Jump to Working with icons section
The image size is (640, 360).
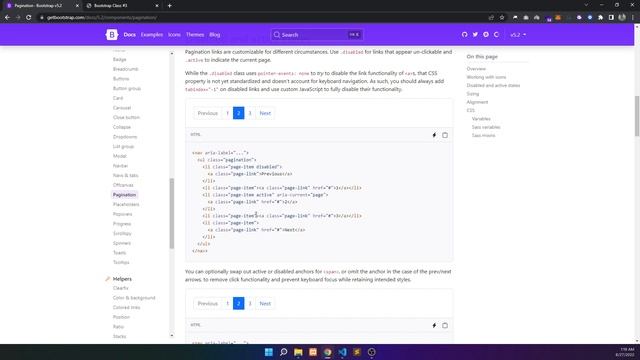tap(486, 77)
